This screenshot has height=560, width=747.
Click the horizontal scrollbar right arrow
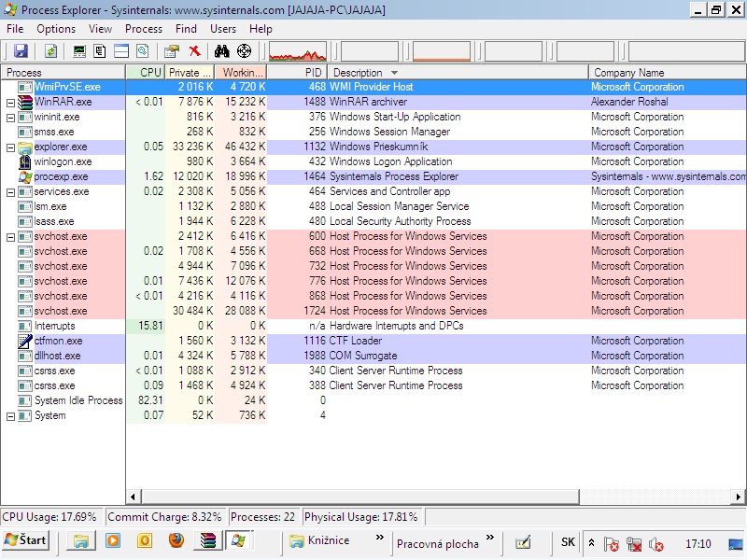[739, 497]
